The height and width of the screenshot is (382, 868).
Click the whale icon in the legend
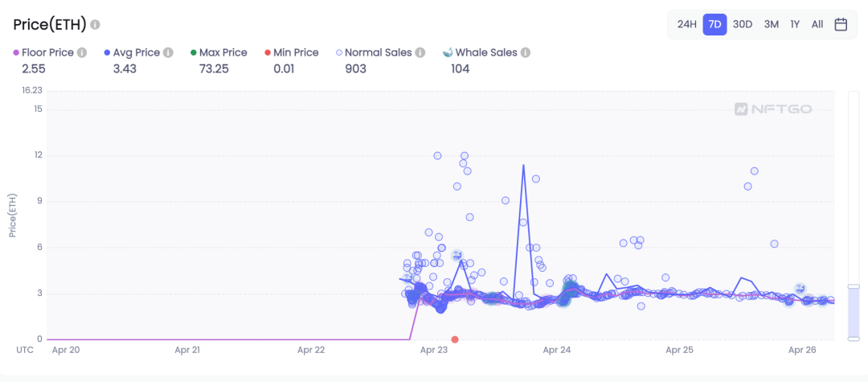(448, 52)
